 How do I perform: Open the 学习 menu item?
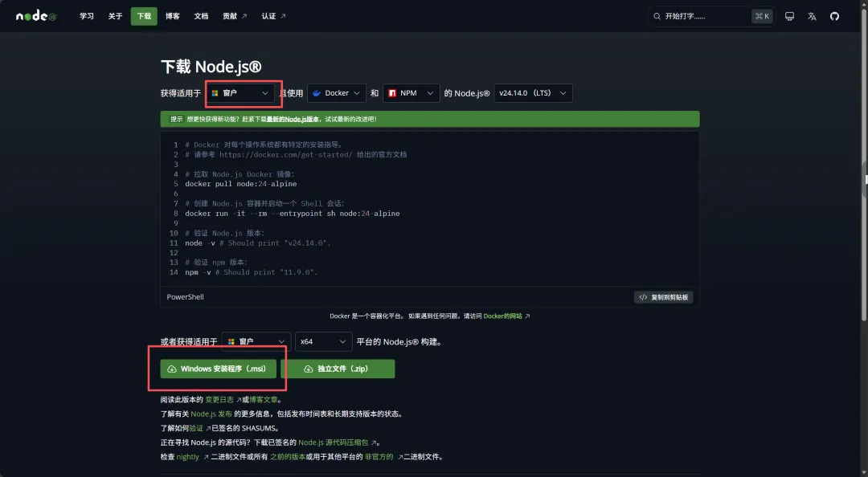[86, 16]
